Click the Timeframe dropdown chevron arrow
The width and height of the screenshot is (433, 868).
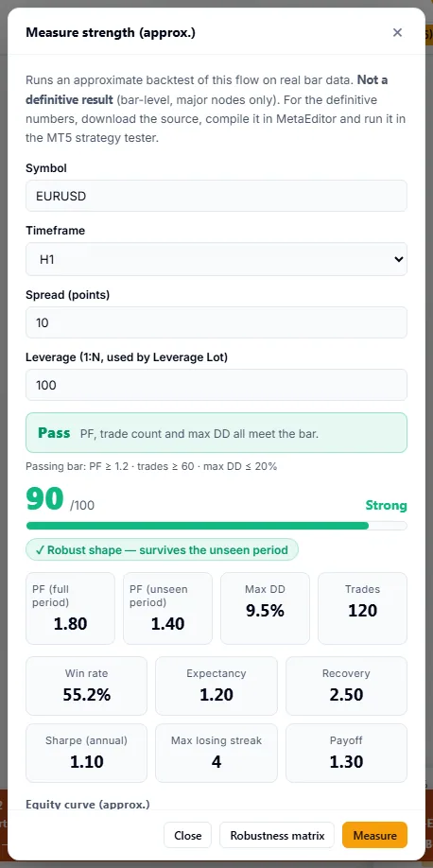398,259
